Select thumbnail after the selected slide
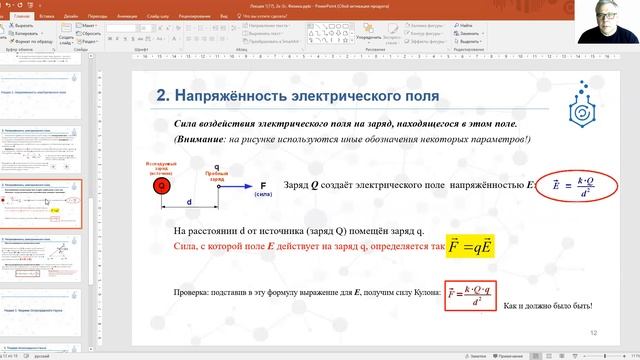The height and width of the screenshot is (360, 640). click(40, 258)
